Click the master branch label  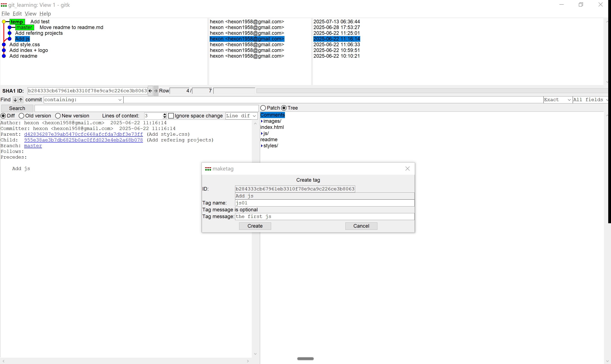point(24,28)
